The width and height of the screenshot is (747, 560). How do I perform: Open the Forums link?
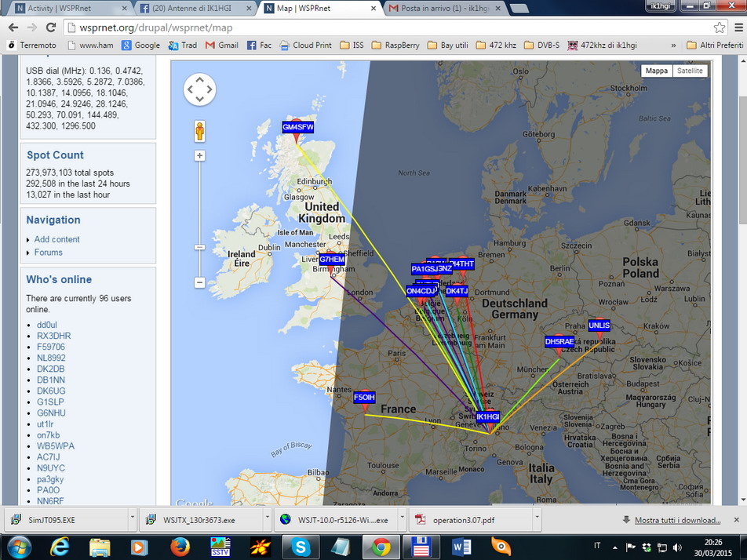[48, 253]
